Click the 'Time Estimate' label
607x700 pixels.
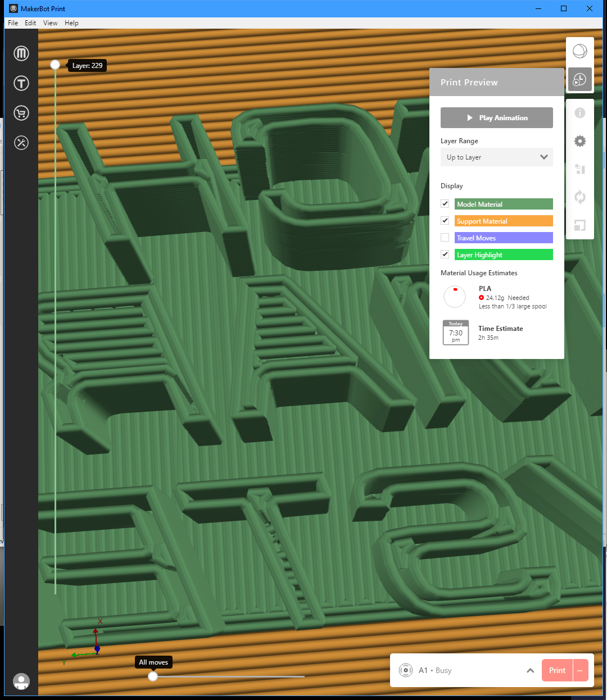coord(501,329)
